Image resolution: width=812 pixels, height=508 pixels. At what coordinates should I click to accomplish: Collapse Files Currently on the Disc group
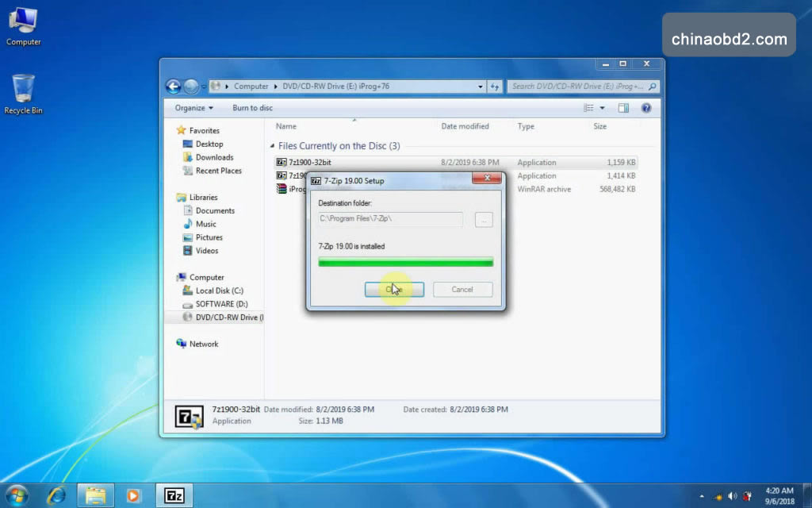(273, 146)
